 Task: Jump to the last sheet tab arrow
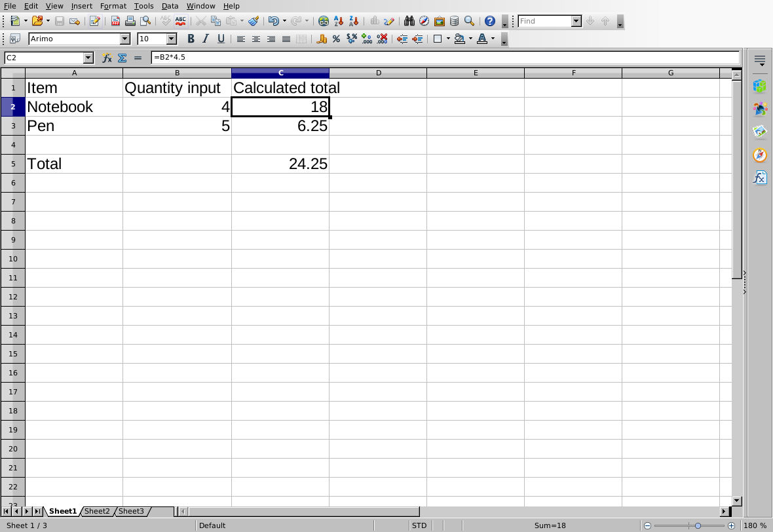37,511
